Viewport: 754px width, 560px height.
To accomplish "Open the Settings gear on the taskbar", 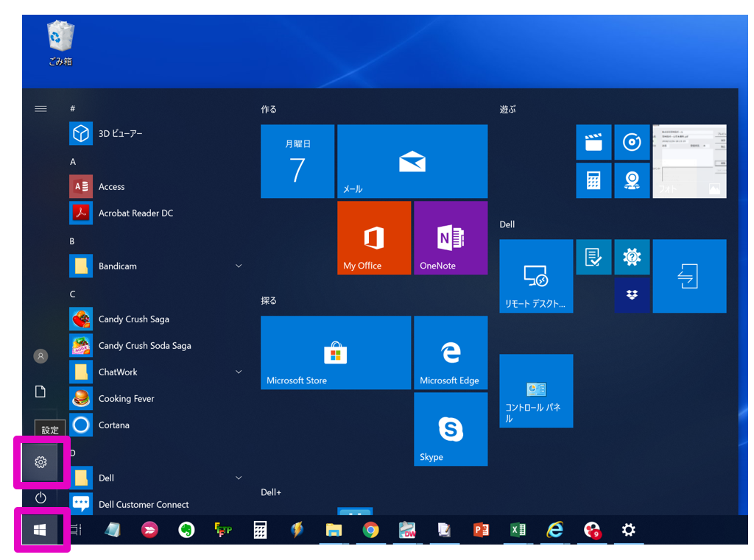I will click(x=629, y=530).
